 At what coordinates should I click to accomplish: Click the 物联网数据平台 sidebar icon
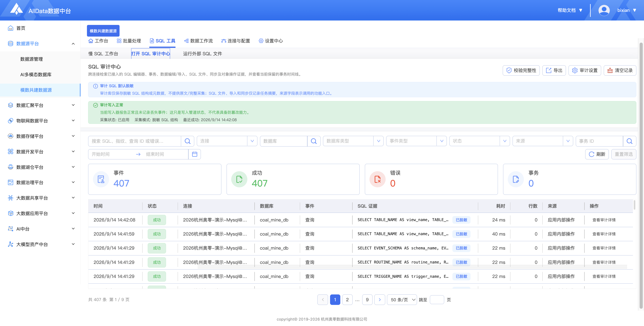pyautogui.click(x=10, y=121)
